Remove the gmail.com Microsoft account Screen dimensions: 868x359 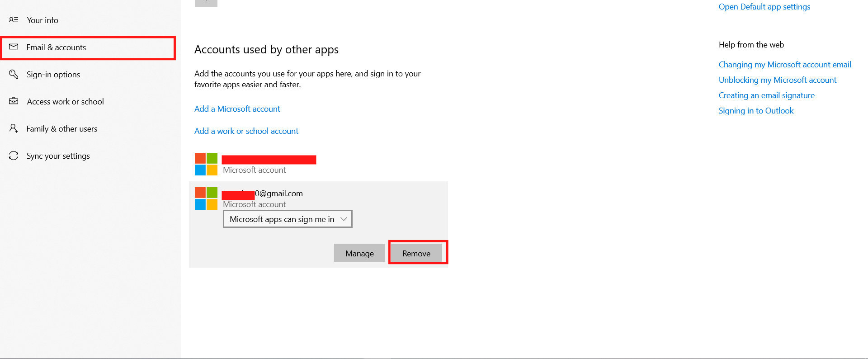(x=416, y=253)
